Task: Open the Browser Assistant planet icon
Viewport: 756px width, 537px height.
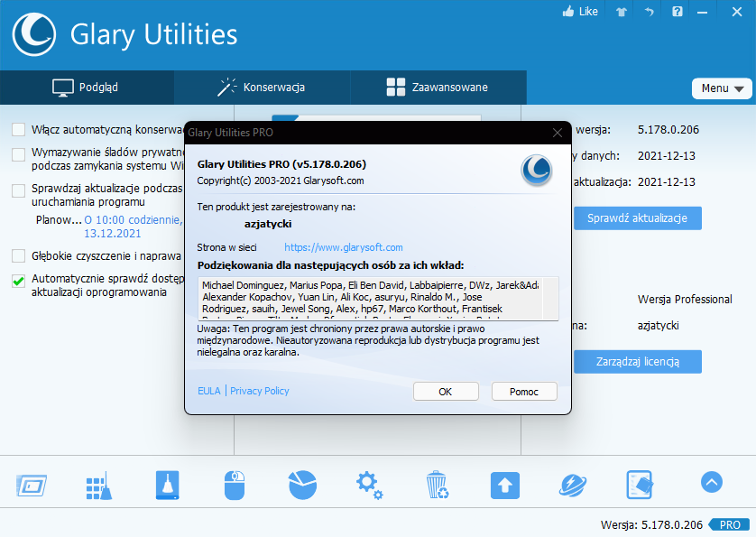Action: point(572,486)
